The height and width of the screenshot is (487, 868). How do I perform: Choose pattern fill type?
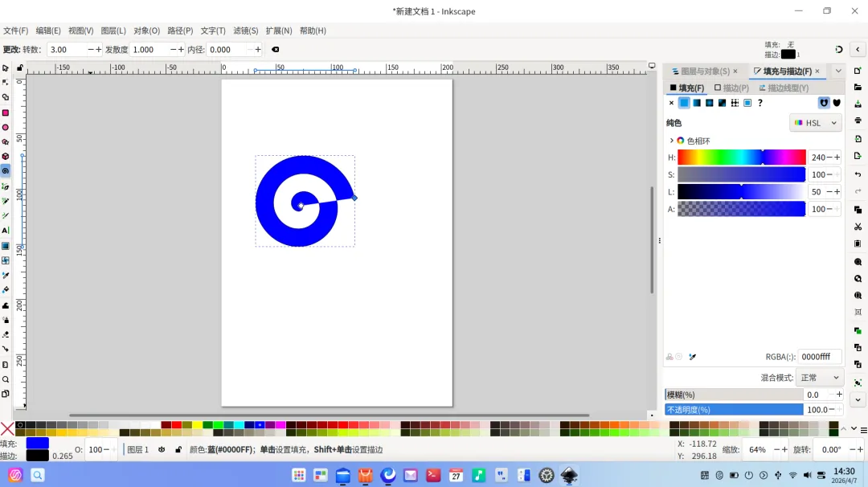(735, 103)
